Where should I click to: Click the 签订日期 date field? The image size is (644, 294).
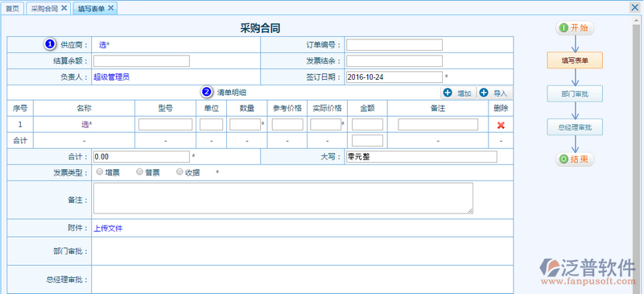pos(394,77)
